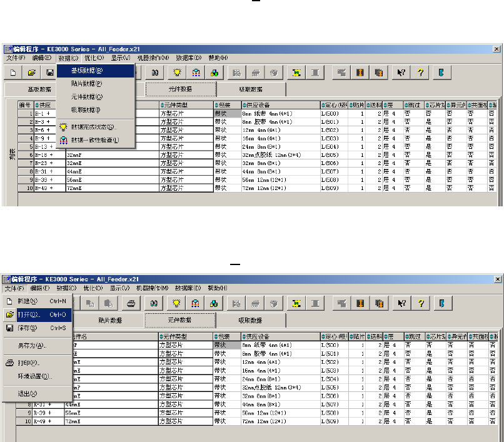Click light bulb icon in 文件-menu window toolbar
This screenshot has width=504, height=442.
176,303
